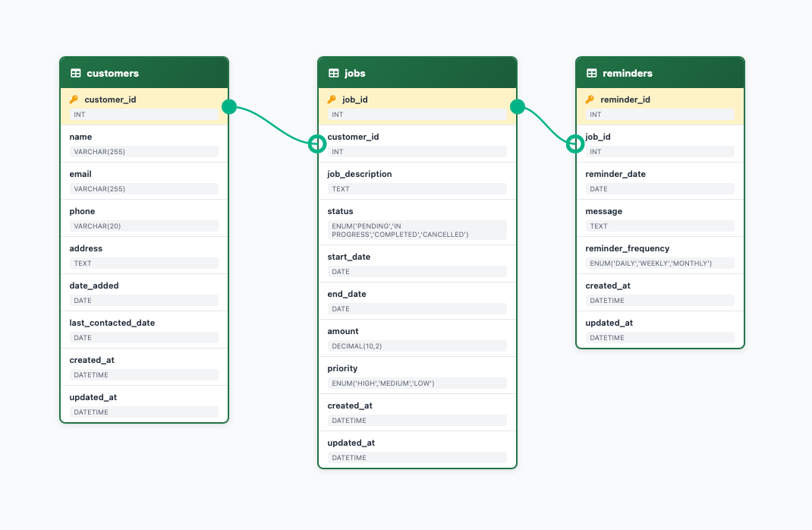Select the job_description field in jobs
812x530 pixels.
coord(417,181)
